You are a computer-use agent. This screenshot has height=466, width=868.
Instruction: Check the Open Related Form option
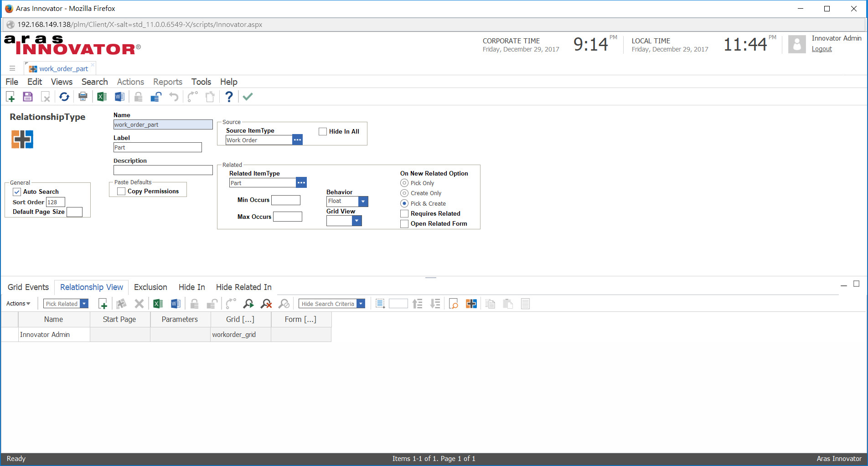(x=404, y=224)
